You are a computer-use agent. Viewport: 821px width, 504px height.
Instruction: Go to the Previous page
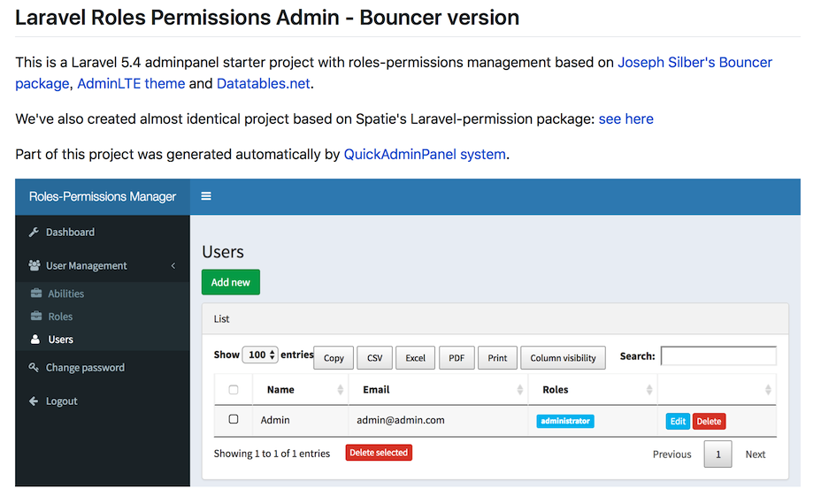pos(671,454)
